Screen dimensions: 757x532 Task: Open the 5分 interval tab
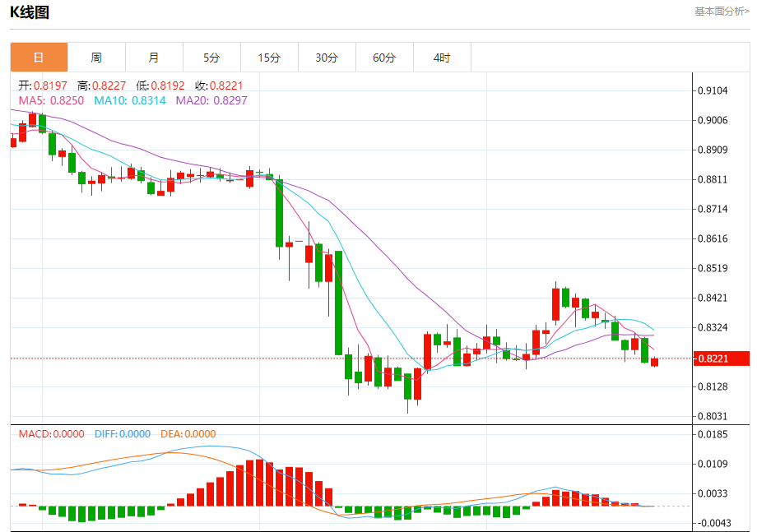pos(211,58)
